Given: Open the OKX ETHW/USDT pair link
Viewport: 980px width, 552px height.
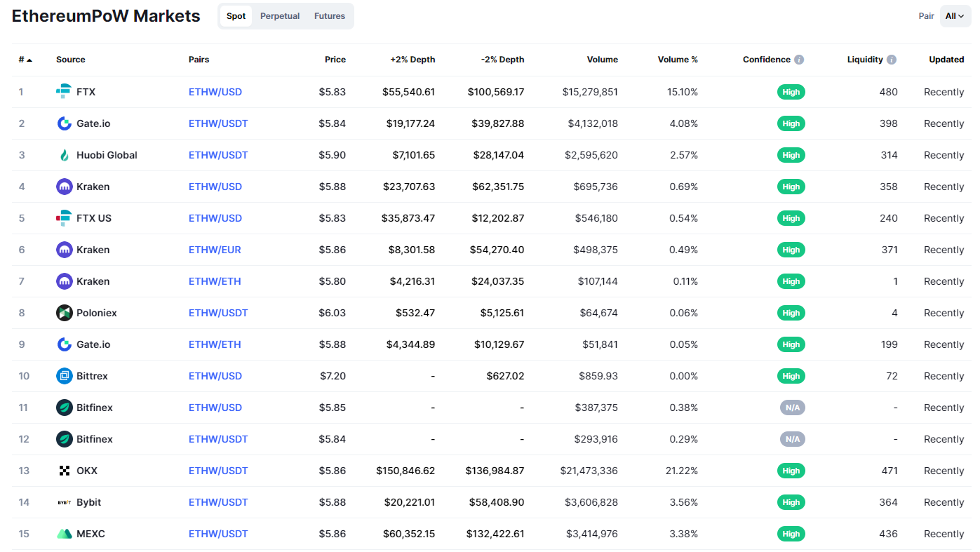Looking at the screenshot, I should tap(218, 471).
